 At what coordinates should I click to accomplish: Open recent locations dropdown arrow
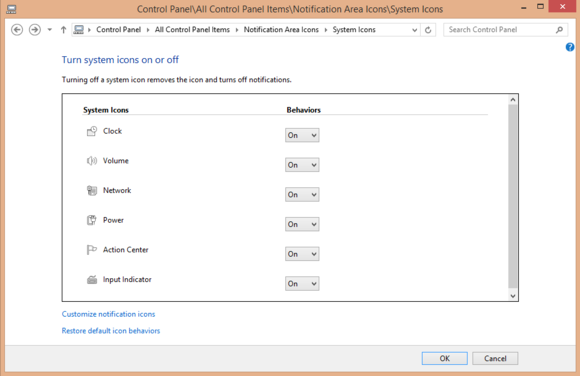click(x=50, y=30)
